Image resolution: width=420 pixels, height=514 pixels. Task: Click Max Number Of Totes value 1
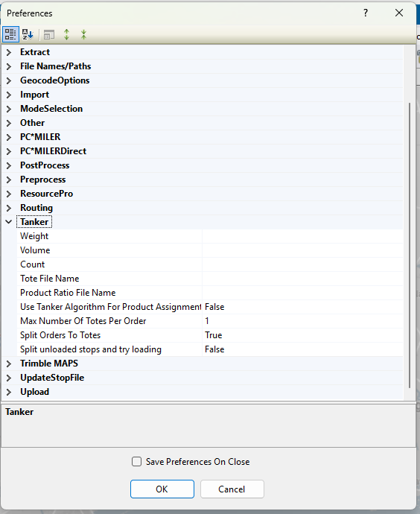tap(207, 321)
